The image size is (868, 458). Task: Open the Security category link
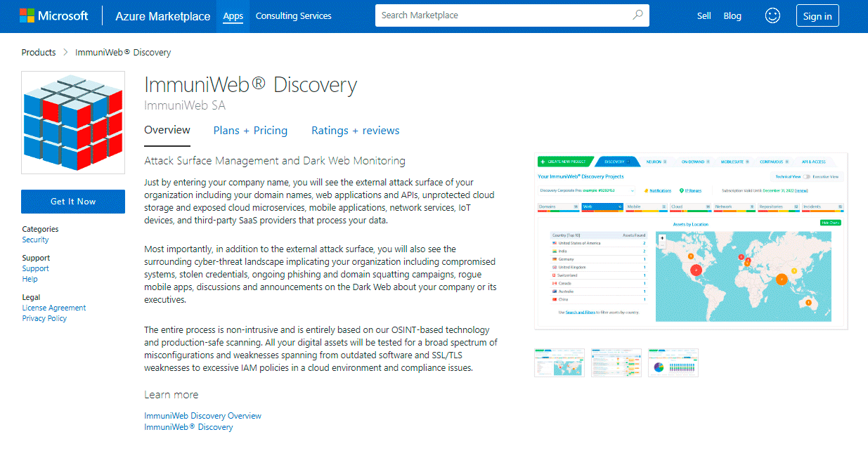[36, 240]
